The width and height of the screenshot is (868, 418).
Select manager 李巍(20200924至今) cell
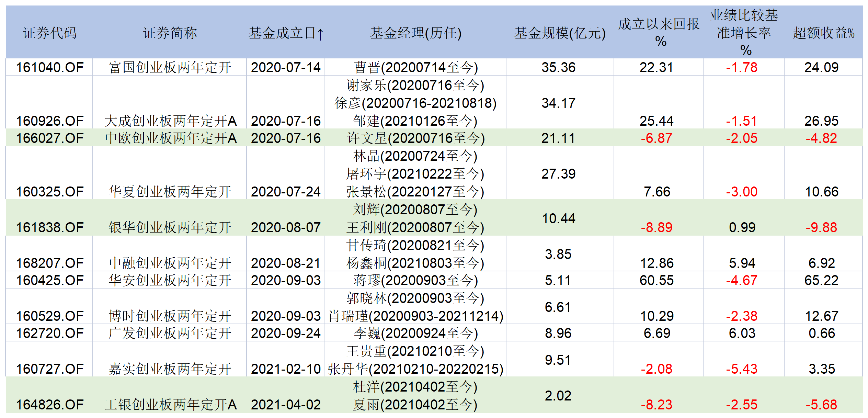click(415, 333)
